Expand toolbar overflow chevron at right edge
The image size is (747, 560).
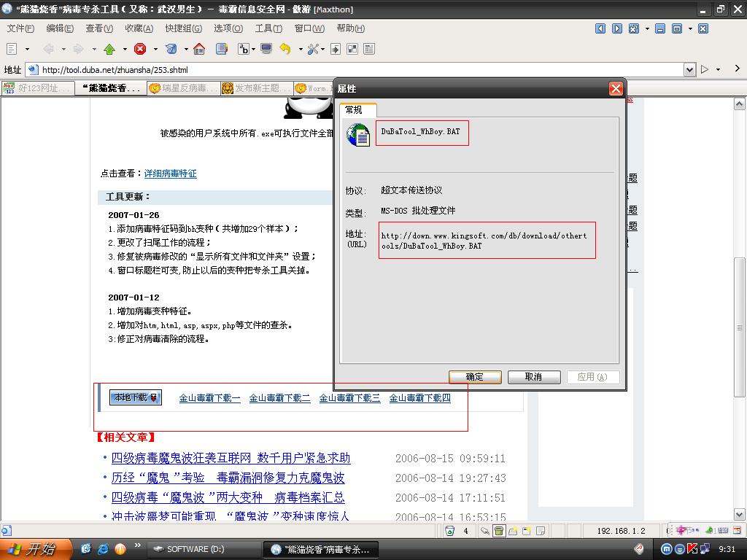click(x=737, y=69)
